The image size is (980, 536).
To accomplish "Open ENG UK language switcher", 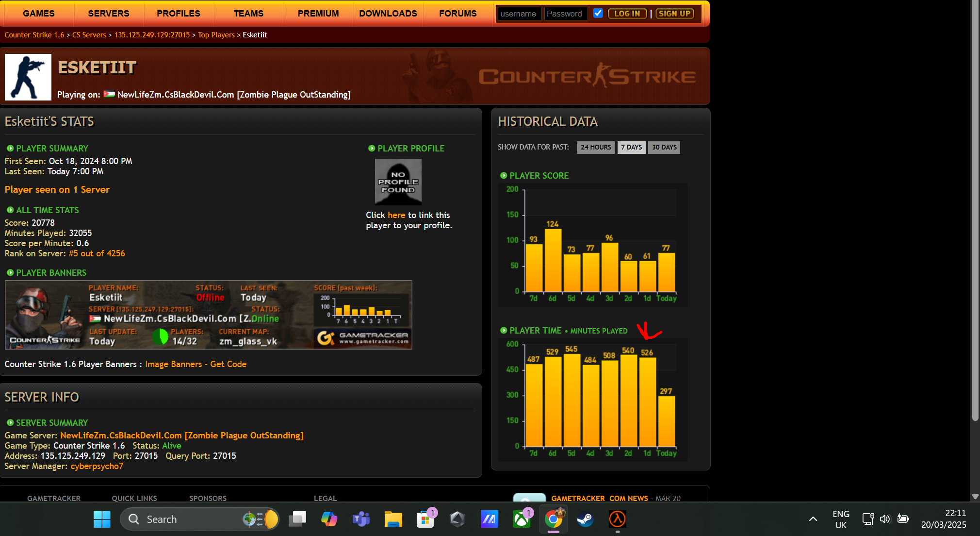I will click(x=841, y=519).
